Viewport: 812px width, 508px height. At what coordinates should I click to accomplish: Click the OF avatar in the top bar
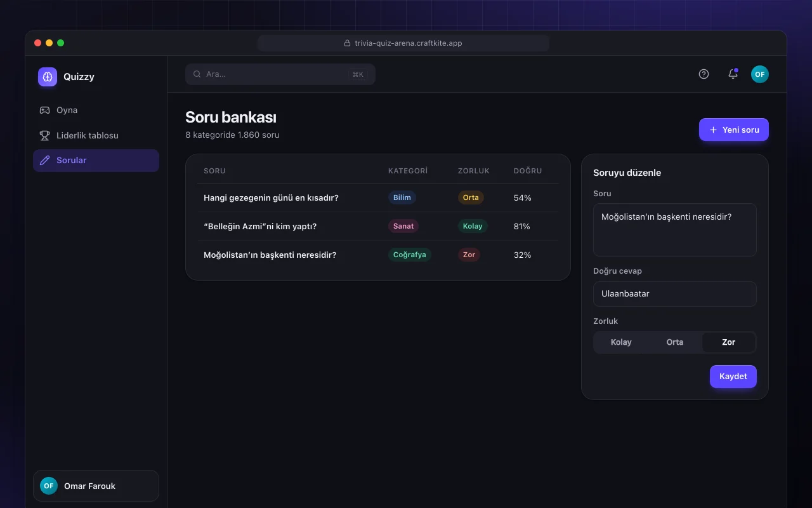(760, 74)
